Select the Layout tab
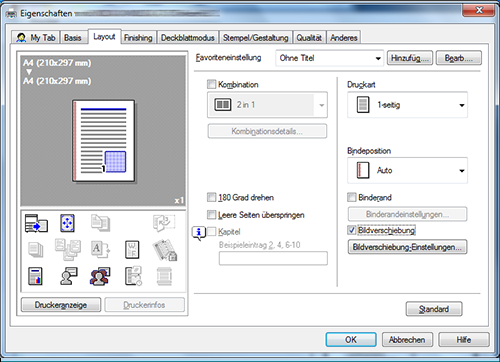Image resolution: width=500 pixels, height=362 pixels. pyautogui.click(x=104, y=36)
